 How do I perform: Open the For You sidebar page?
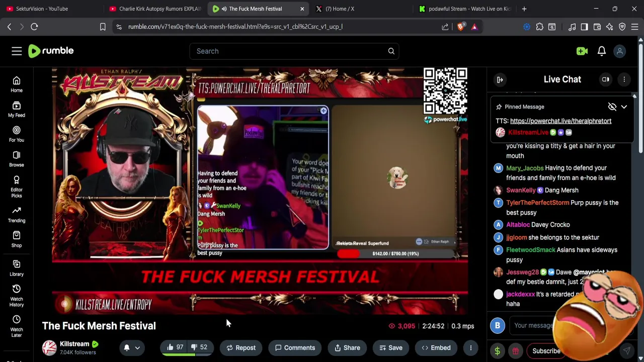(17, 134)
